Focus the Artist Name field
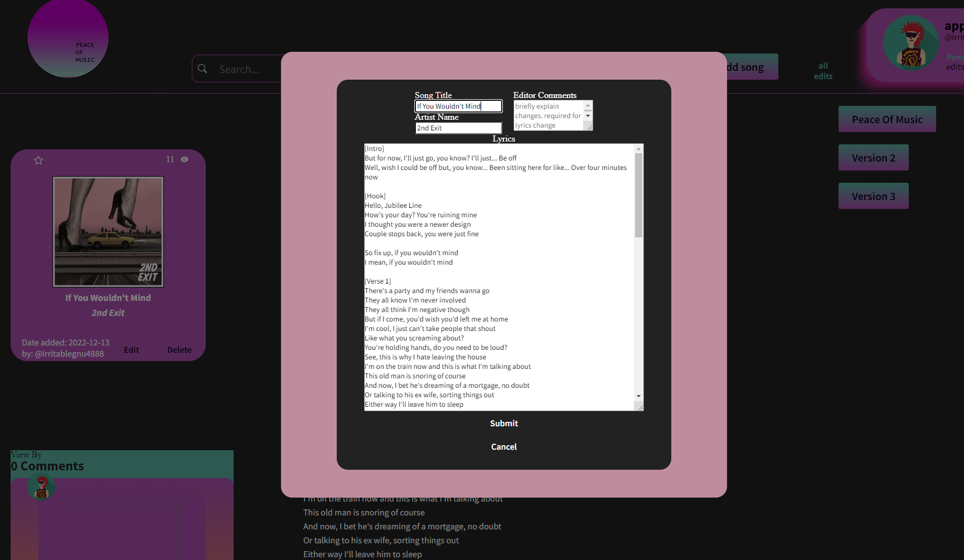This screenshot has width=964, height=560. point(458,128)
